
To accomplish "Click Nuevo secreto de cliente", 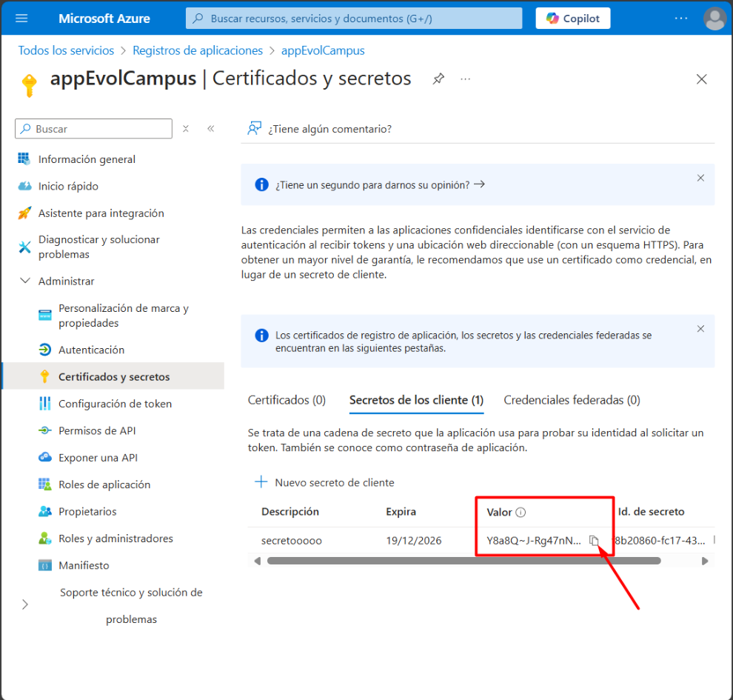I will (x=324, y=482).
